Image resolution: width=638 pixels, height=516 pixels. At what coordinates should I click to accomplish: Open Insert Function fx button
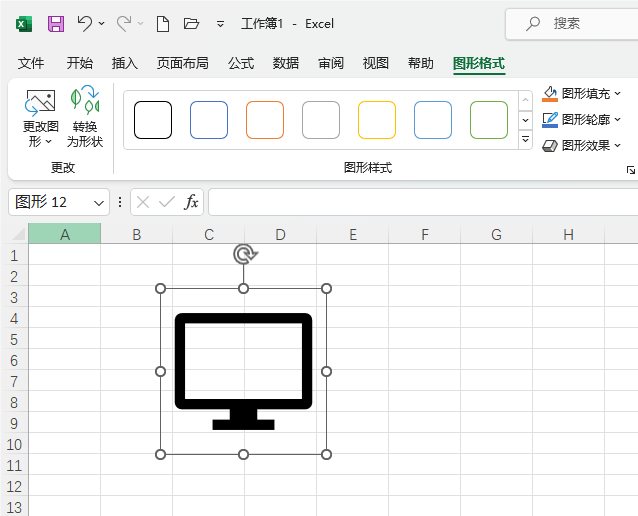pos(191,202)
